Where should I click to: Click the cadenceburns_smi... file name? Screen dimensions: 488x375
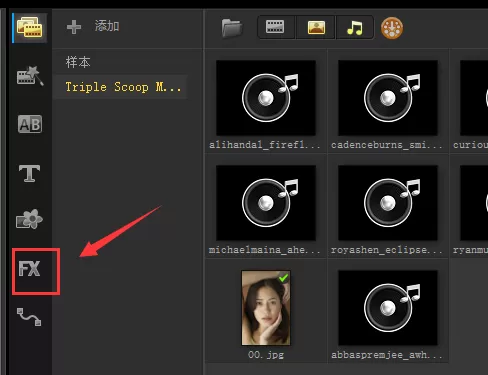(387, 145)
